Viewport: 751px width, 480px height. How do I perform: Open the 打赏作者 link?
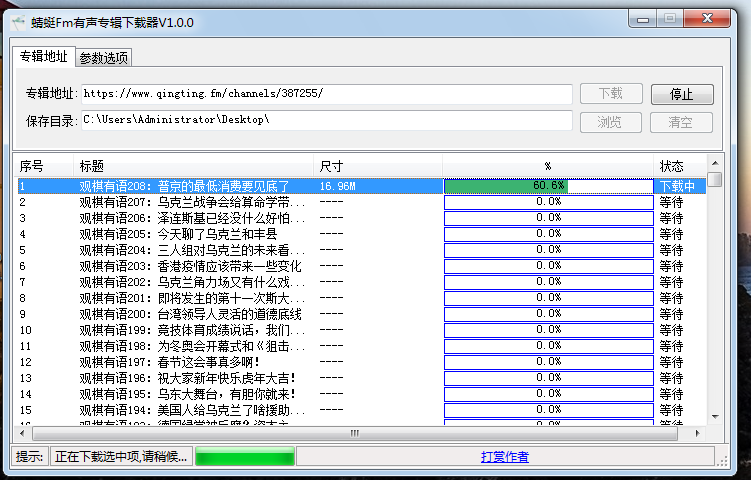[x=505, y=457]
